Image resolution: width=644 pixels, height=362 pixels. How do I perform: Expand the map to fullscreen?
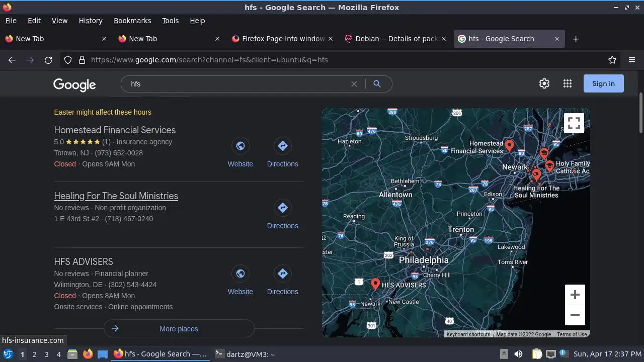click(x=575, y=123)
